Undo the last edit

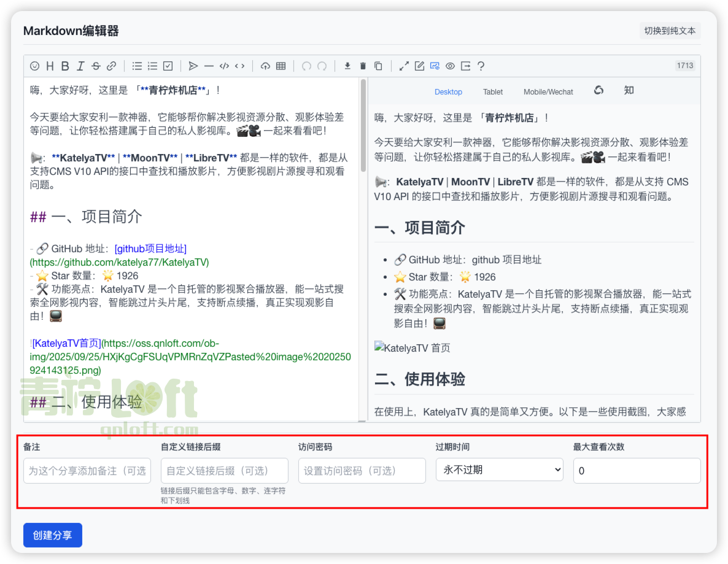click(x=306, y=66)
